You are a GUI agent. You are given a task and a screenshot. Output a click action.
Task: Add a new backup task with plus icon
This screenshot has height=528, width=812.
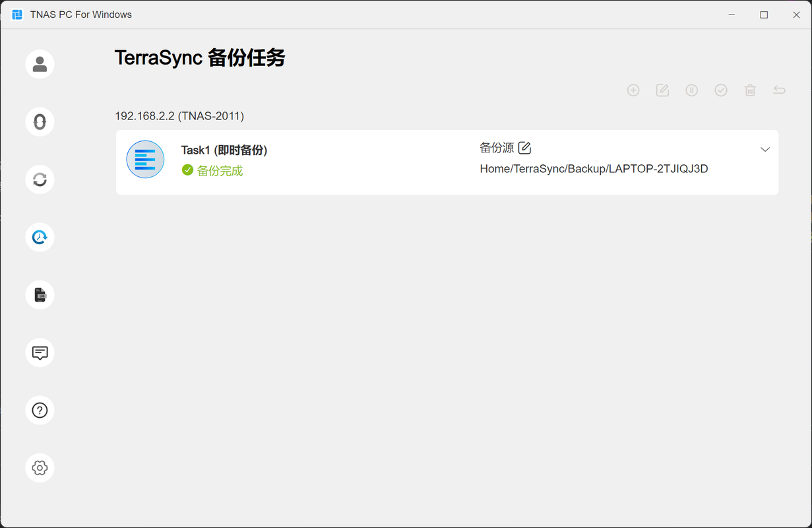633,90
